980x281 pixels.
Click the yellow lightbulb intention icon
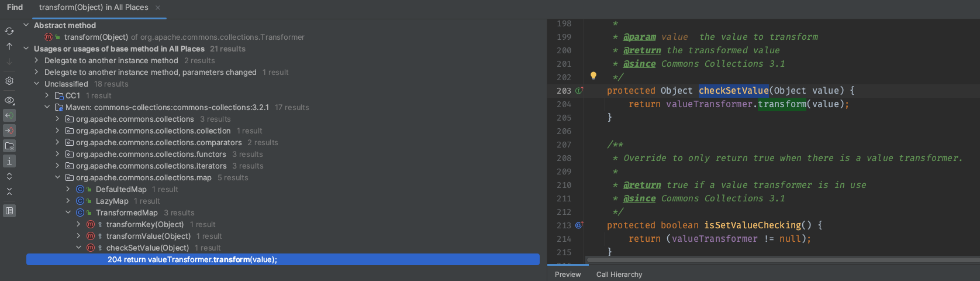(593, 76)
